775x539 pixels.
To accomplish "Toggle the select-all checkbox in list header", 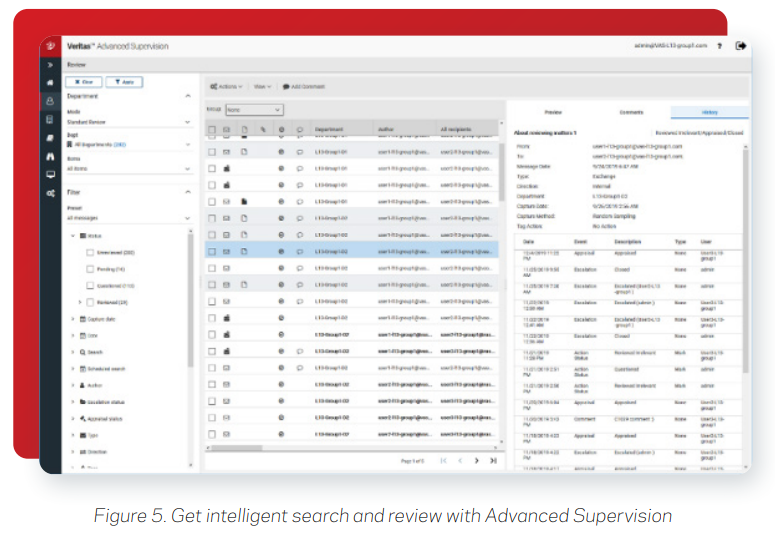I will 212,129.
